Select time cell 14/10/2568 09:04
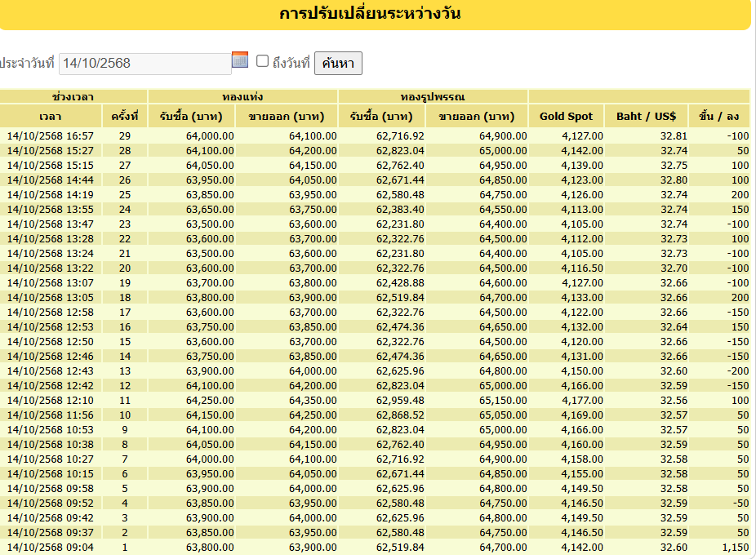 tap(51, 548)
